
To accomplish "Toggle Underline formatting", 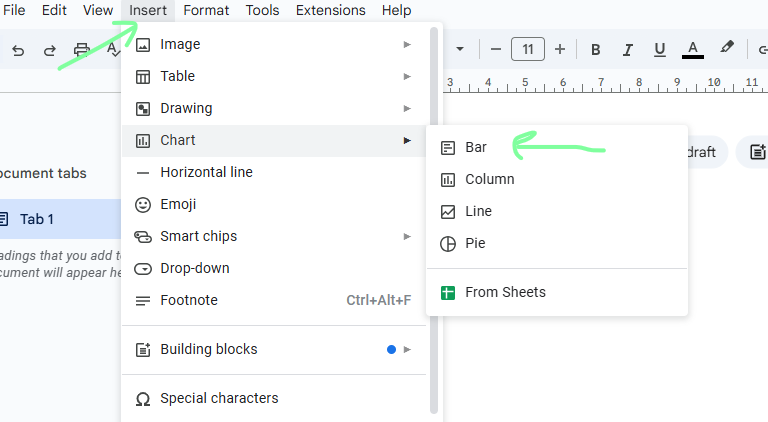I will coord(659,49).
